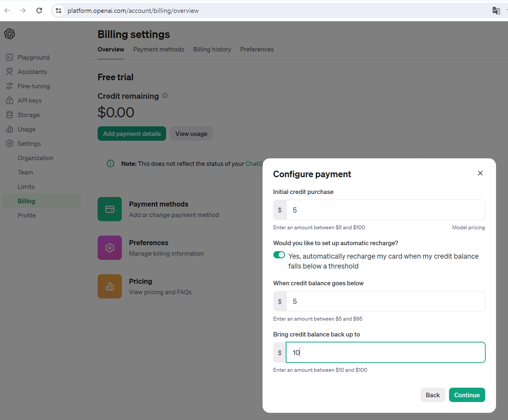Click 'Add or change payment method' text
The width and height of the screenshot is (508, 420).
click(174, 215)
